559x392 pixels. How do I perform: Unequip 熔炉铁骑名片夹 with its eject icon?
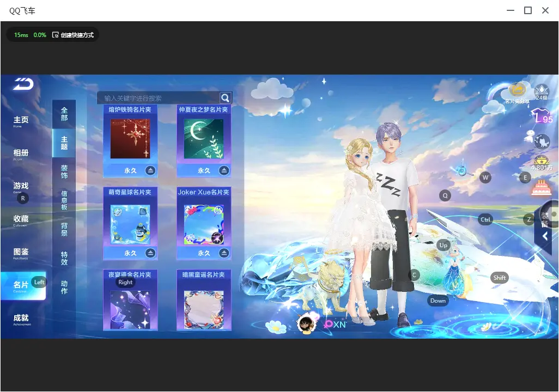[150, 171]
